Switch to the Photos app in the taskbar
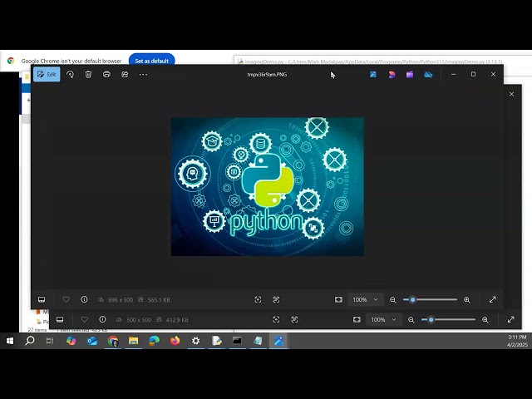This screenshot has width=532, height=399. coord(279,341)
